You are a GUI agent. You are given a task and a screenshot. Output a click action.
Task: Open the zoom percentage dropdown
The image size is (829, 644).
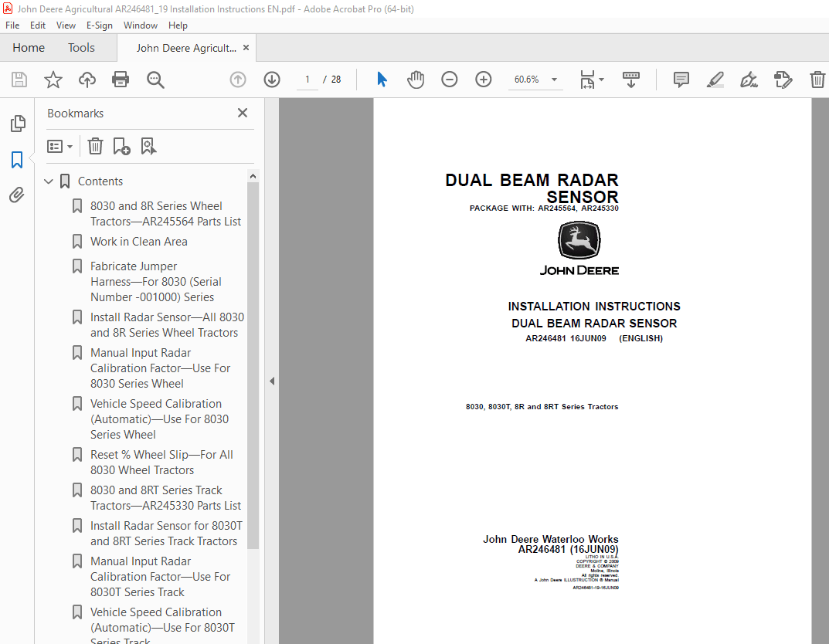point(554,79)
